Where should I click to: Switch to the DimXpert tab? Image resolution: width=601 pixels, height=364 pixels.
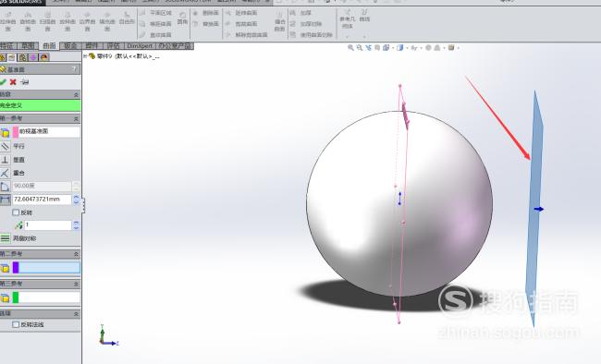click(x=140, y=46)
